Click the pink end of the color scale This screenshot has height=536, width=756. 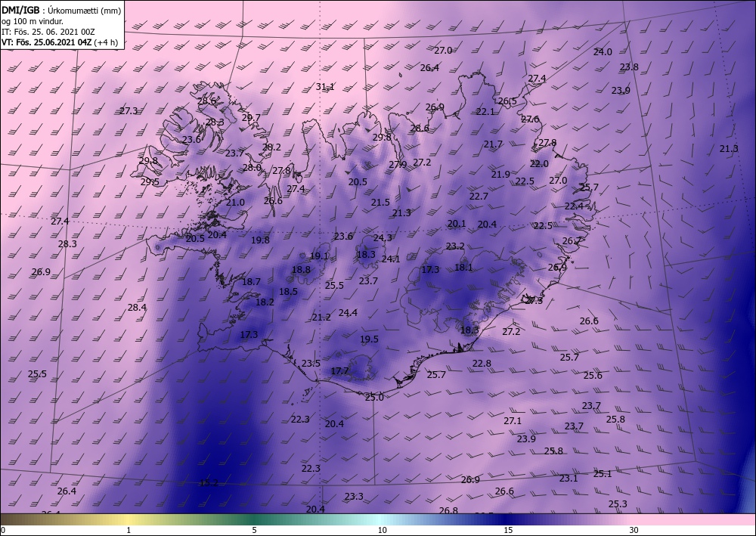click(694, 519)
